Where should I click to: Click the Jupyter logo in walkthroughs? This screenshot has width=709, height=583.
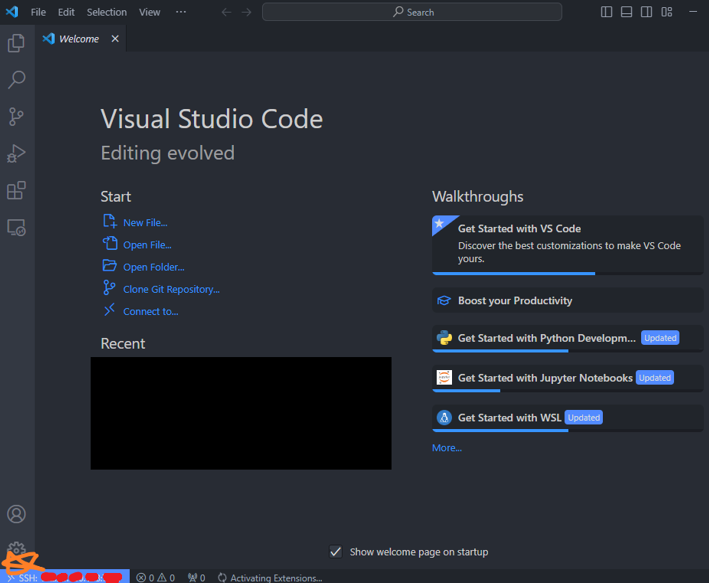(444, 377)
